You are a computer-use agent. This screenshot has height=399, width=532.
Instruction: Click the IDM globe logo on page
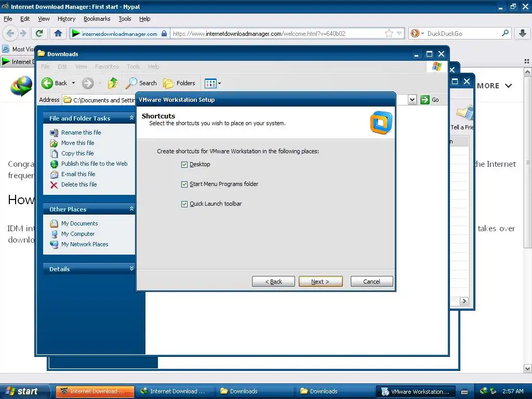[21, 86]
